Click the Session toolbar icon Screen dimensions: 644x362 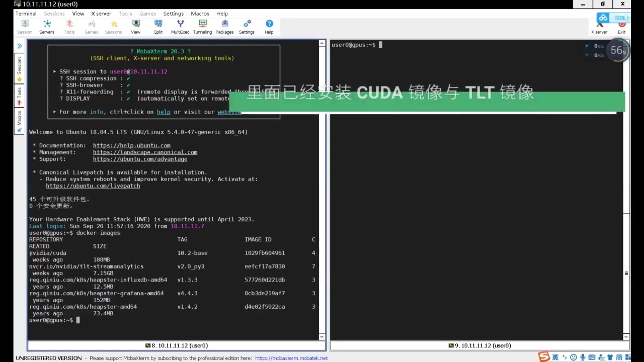pyautogui.click(x=24, y=27)
